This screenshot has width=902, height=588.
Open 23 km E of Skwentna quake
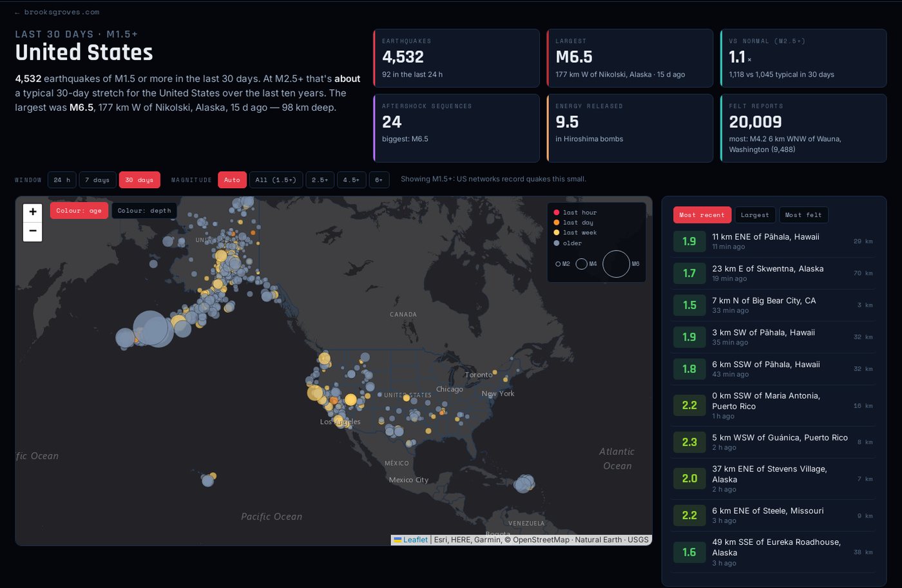coord(773,273)
